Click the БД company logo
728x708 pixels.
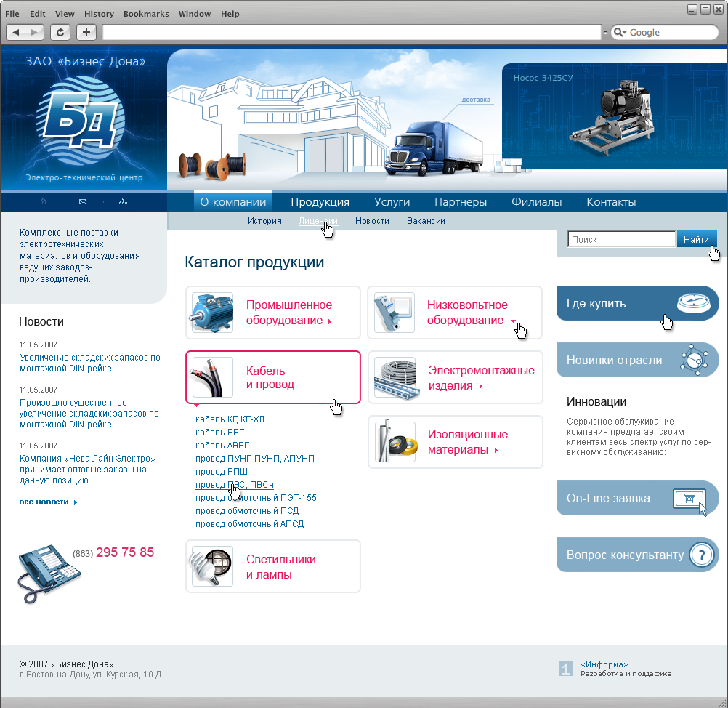tap(80, 121)
